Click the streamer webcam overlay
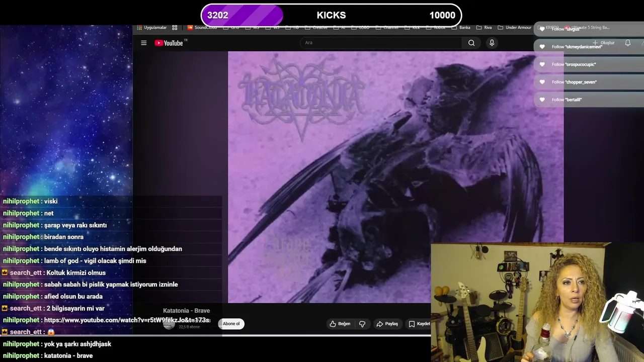The height and width of the screenshot is (362, 644). coord(537,303)
